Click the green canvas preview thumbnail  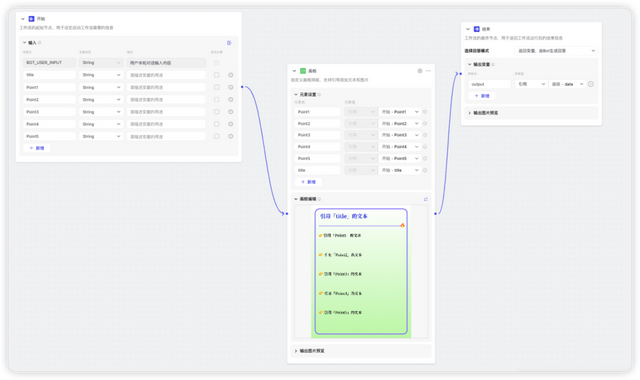pos(361,272)
